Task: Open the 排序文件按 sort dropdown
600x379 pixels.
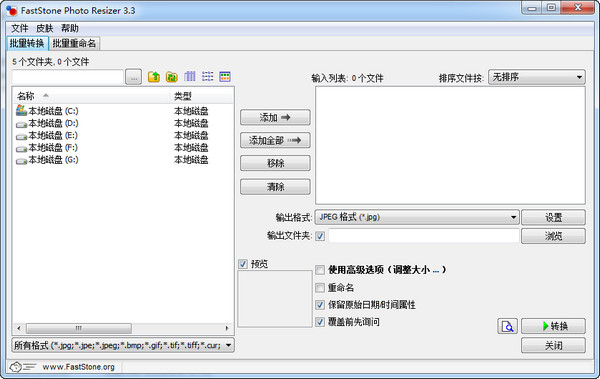Action: coord(536,77)
